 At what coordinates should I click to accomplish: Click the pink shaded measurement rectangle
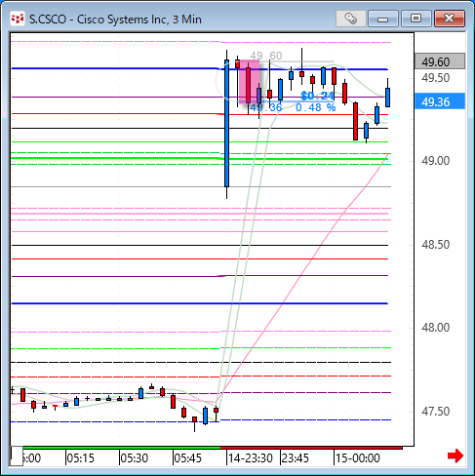click(250, 81)
